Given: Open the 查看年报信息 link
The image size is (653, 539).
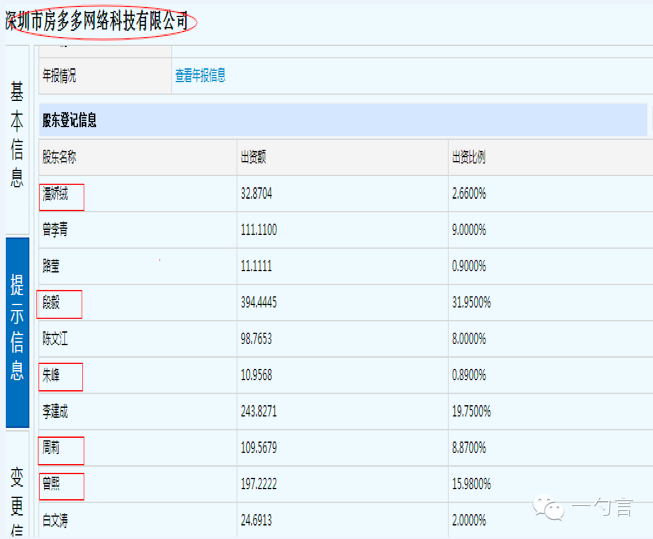Looking at the screenshot, I should pos(200,75).
